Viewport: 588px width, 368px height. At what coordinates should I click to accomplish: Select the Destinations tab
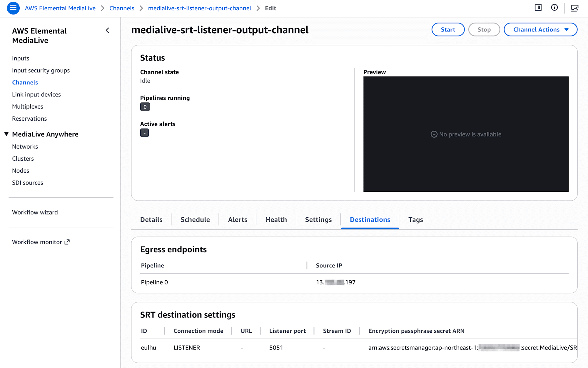click(370, 219)
